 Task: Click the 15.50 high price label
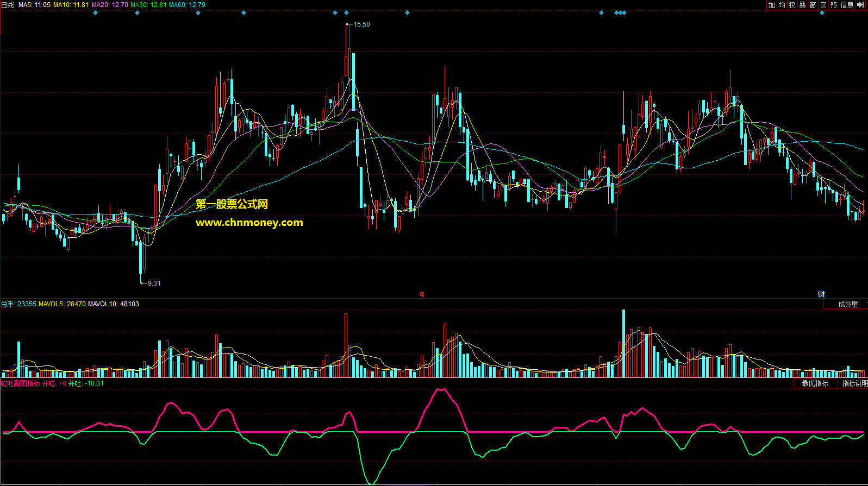[x=361, y=24]
